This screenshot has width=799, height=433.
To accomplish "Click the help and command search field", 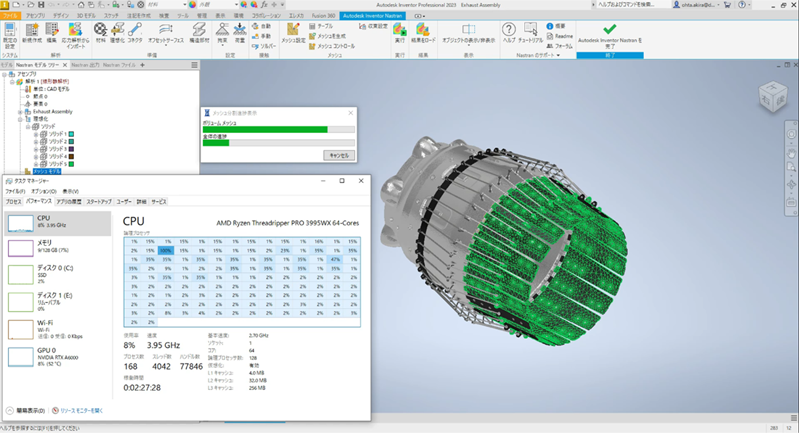I will click(x=632, y=5).
